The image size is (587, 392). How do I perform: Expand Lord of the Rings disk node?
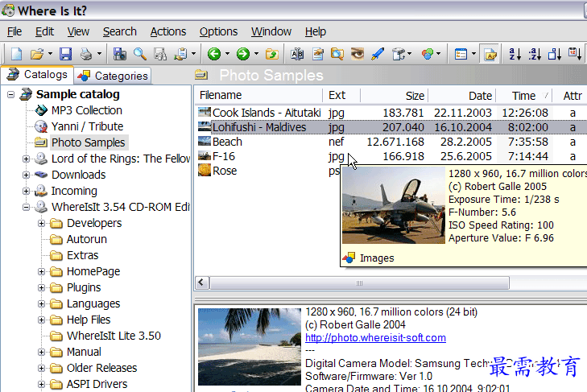coord(26,159)
